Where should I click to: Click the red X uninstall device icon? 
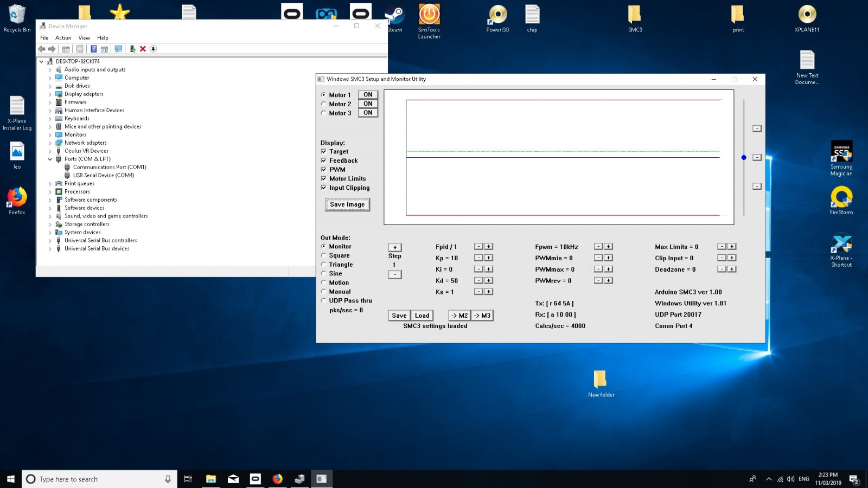143,49
